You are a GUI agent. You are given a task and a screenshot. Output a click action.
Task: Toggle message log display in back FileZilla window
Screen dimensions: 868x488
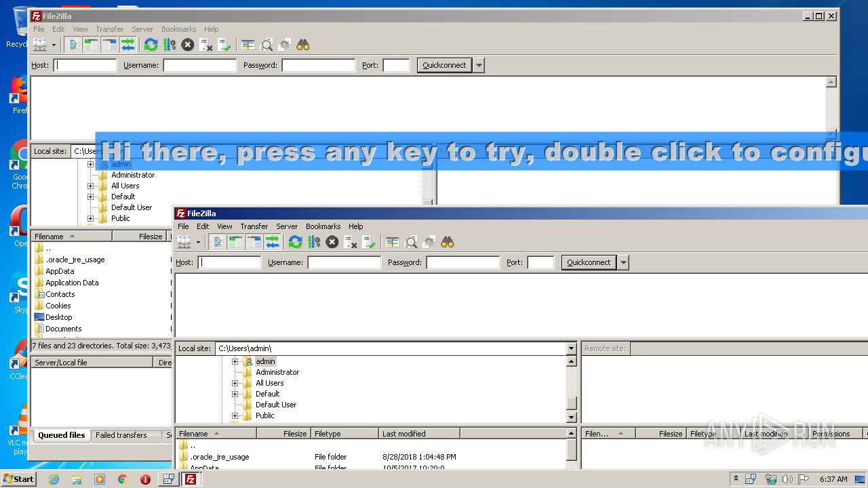click(73, 45)
